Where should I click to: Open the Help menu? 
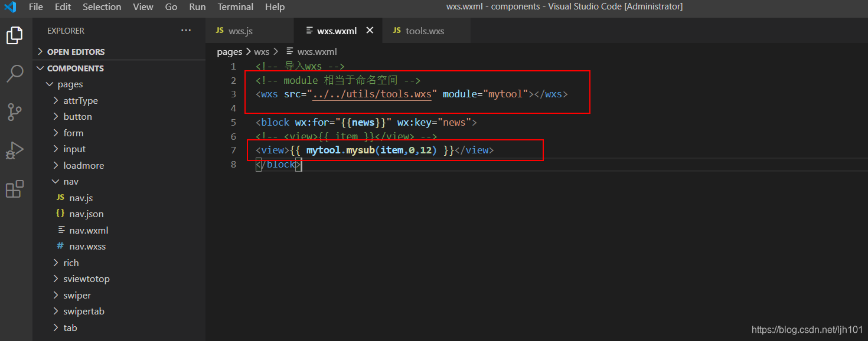coord(275,7)
